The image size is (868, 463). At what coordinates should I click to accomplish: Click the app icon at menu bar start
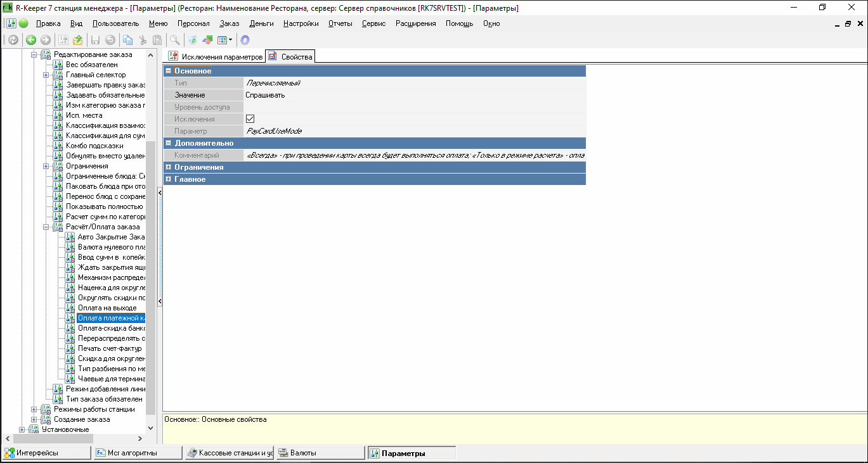point(11,23)
